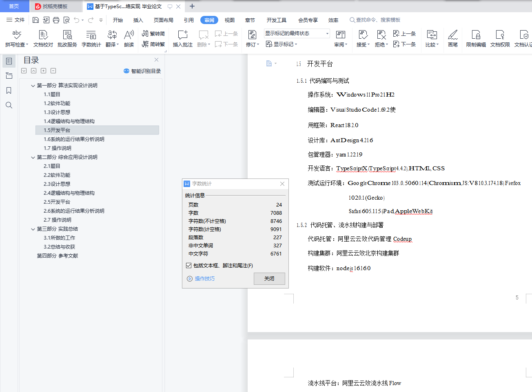The image size is (532, 392).
Task: Click the 字数统计 word count ribbon button
Action: pyautogui.click(x=91, y=39)
